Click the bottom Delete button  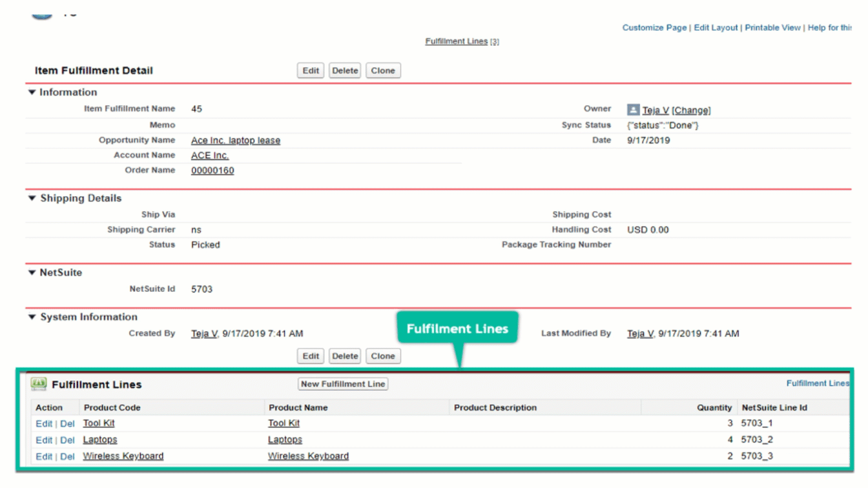tap(345, 356)
